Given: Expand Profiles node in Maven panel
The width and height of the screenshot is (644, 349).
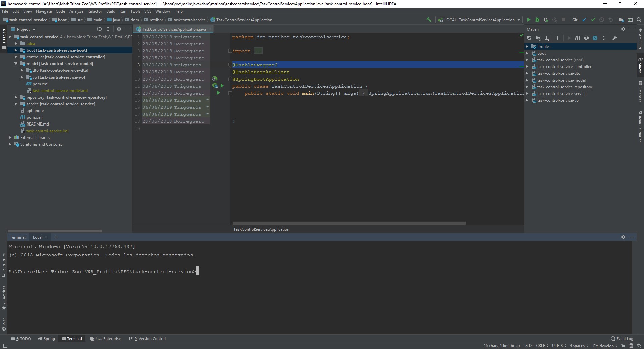Looking at the screenshot, I should (527, 47).
